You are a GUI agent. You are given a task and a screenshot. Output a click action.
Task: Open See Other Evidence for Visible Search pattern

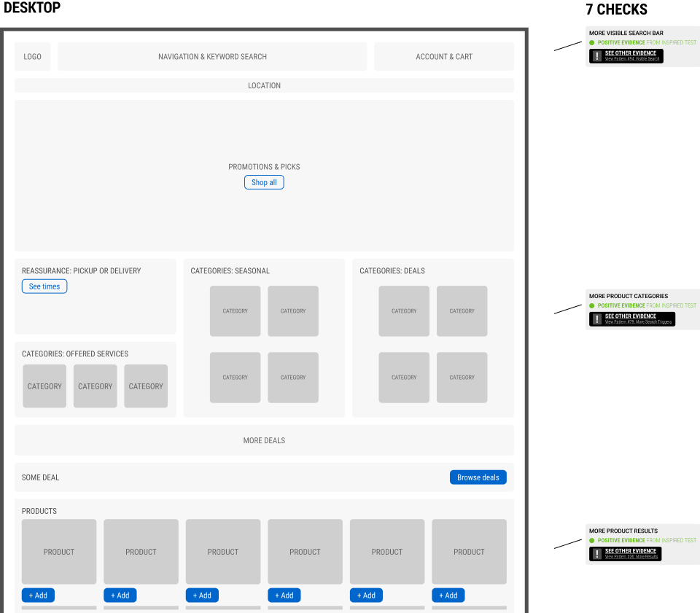(631, 53)
